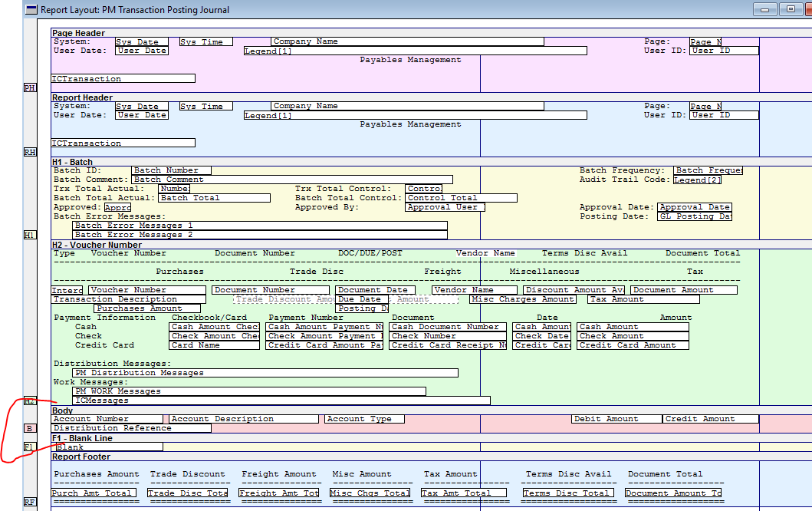Viewport: 812px width, 511px height.
Task: Select the Account Type field
Action: coord(364,419)
